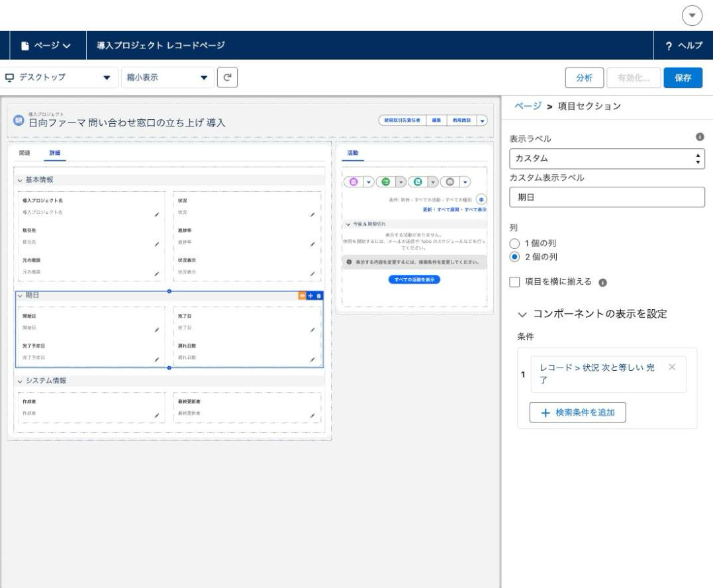Click the info icon beside 項目を横に揃える
713x588 pixels.
click(603, 282)
